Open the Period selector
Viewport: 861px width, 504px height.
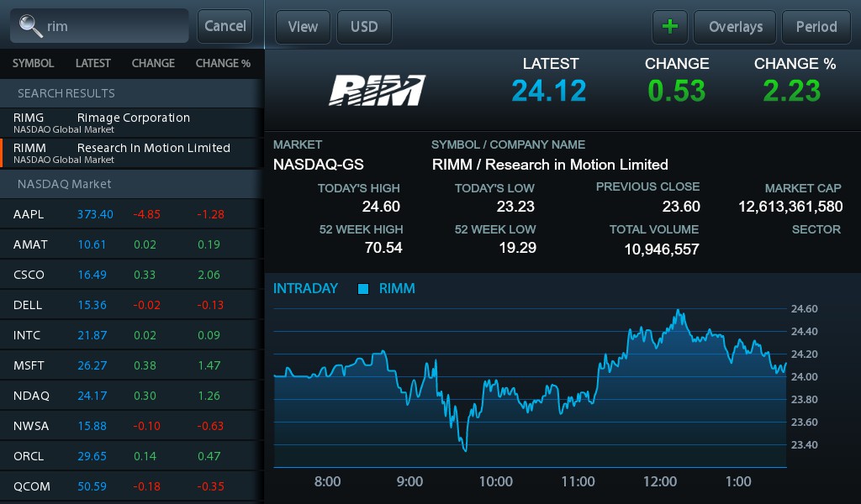[816, 26]
